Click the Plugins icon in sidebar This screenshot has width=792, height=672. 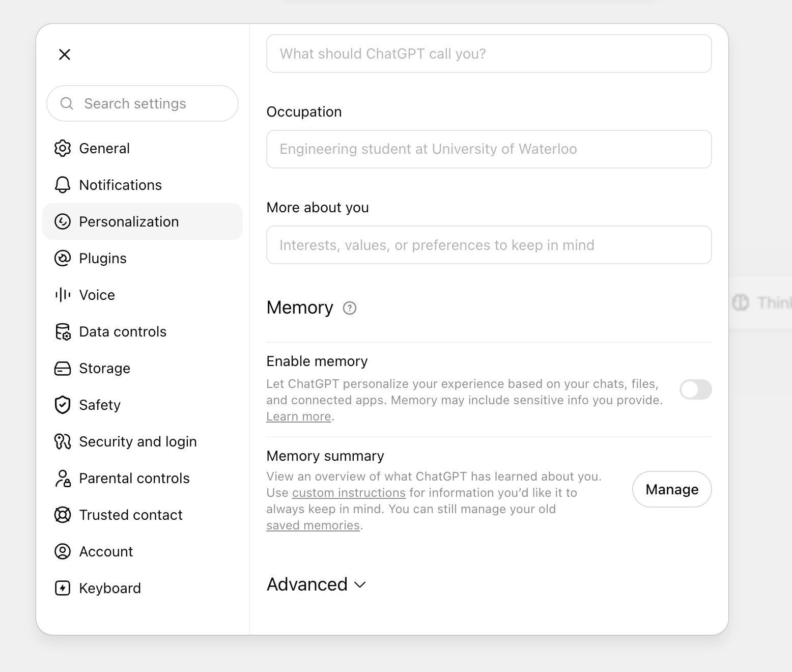(x=63, y=258)
